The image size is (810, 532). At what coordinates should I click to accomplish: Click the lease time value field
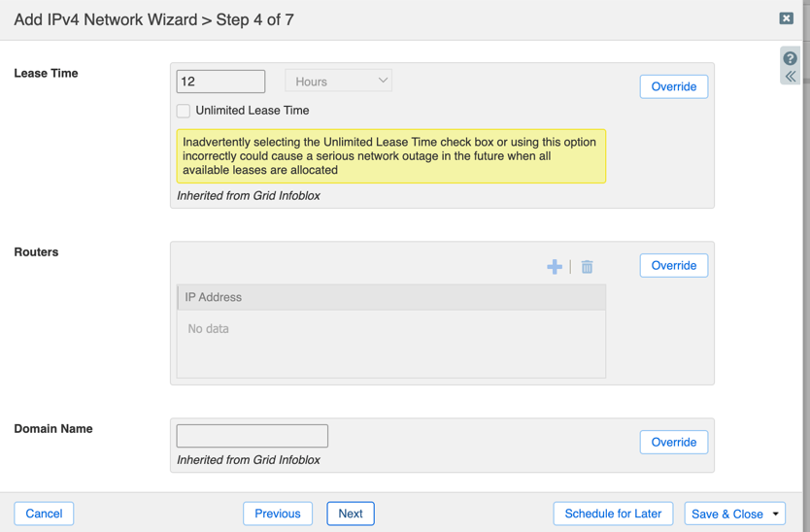[x=220, y=82]
